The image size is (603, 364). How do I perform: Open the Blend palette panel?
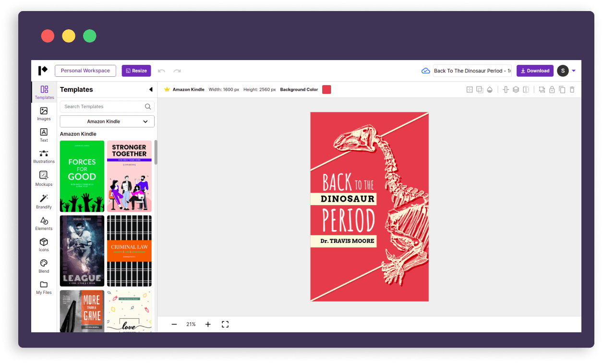pyautogui.click(x=44, y=266)
